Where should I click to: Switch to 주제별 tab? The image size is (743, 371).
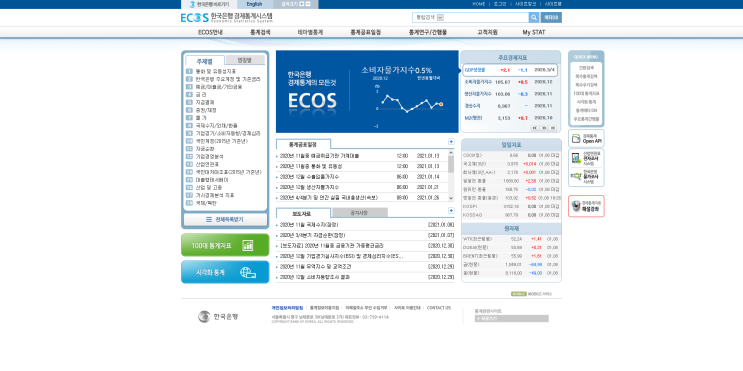[205, 61]
